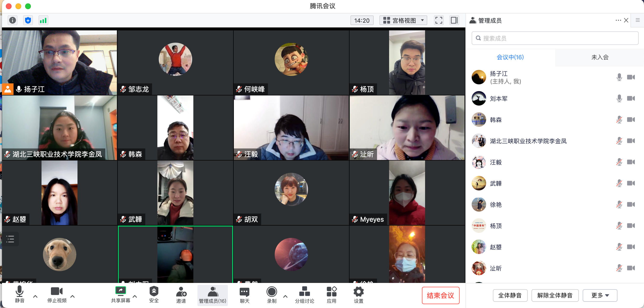Enter fullscreen mode

[x=439, y=20]
